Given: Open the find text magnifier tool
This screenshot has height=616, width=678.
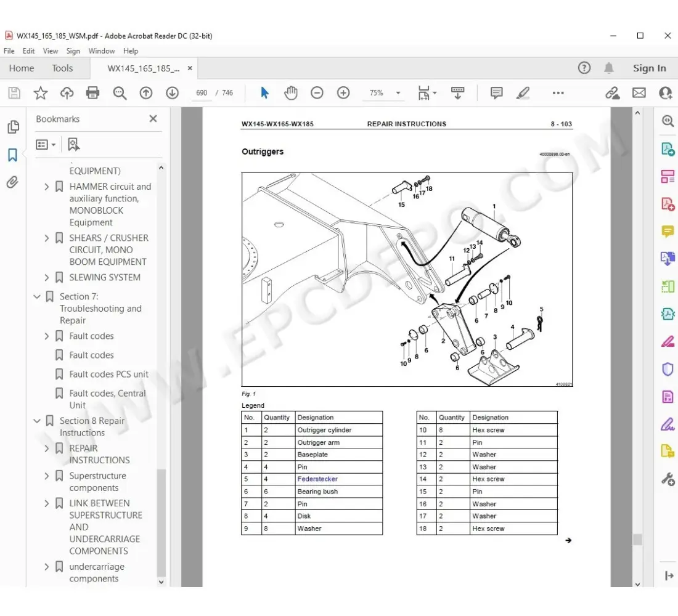Looking at the screenshot, I should click(x=120, y=93).
